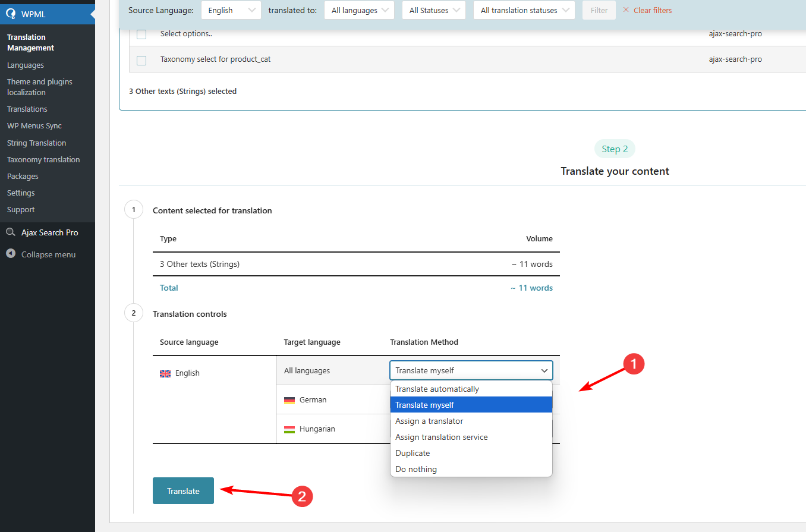The image size is (806, 532).
Task: Select the 'Assign a translator' option
Action: [429, 421]
